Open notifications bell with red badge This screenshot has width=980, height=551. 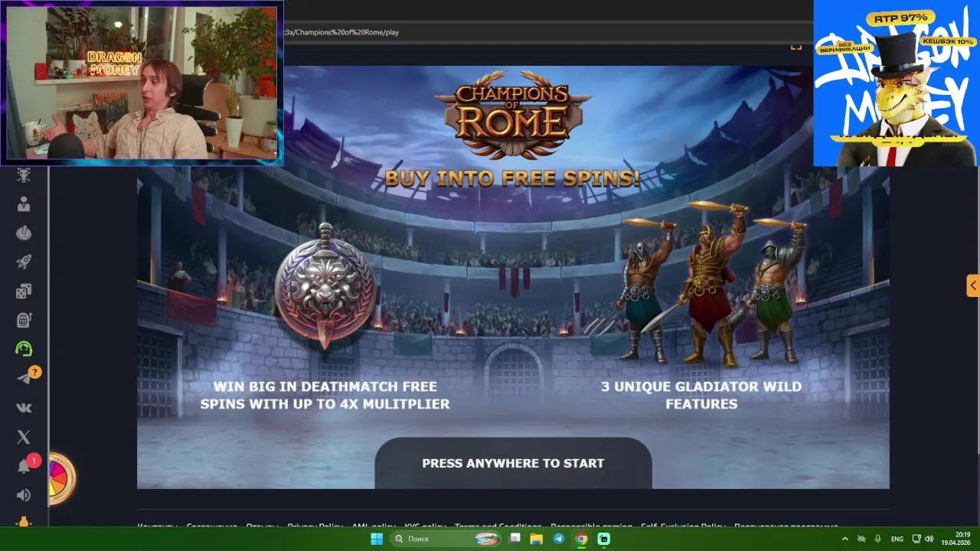point(25,465)
